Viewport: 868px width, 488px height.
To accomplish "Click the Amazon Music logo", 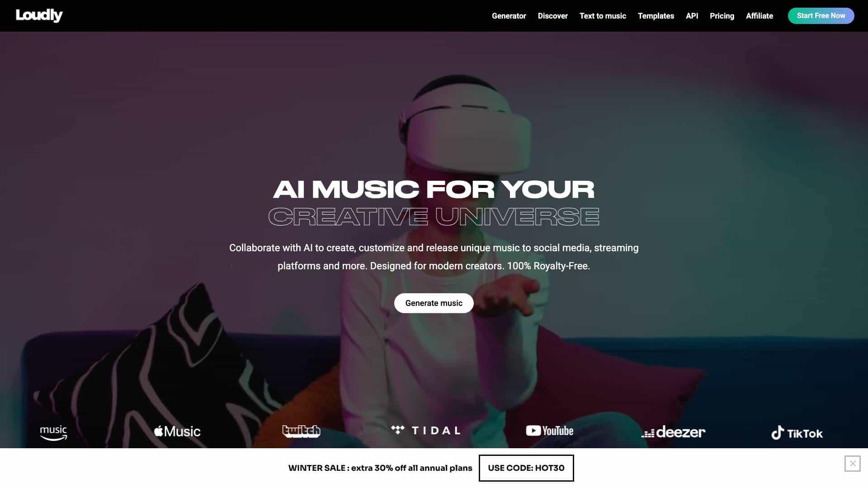I will tap(53, 432).
